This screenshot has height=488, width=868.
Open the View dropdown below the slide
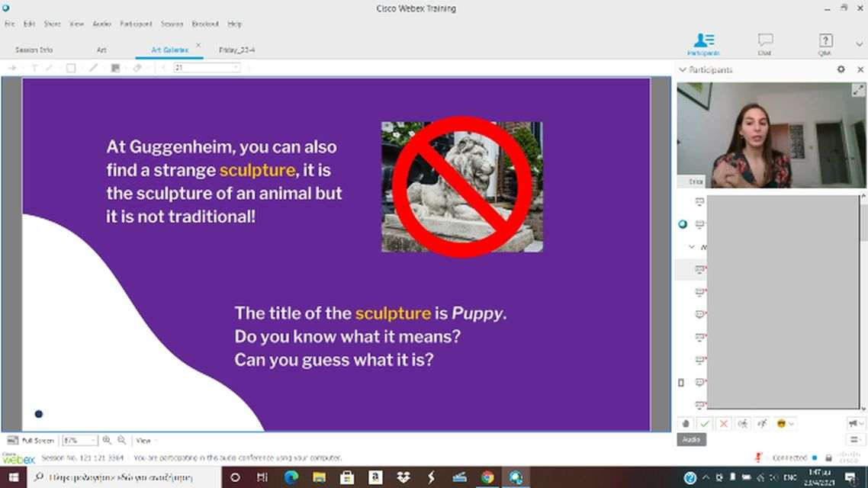point(146,441)
